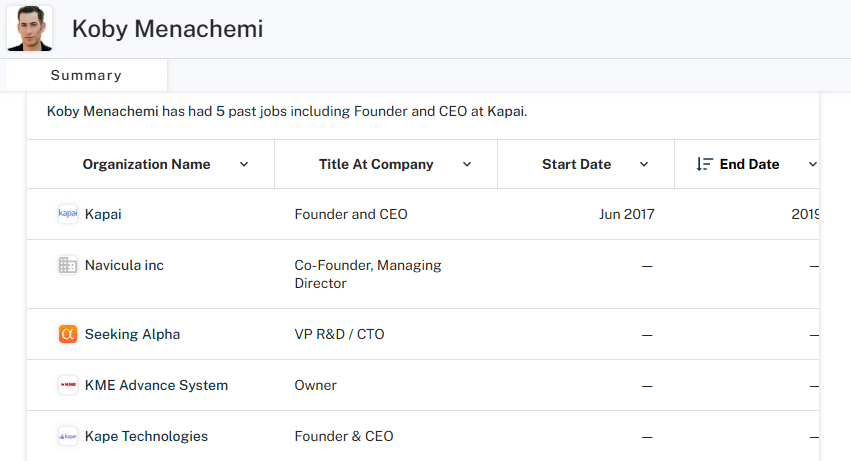Expand the Organization Name column dropdown

pos(244,164)
